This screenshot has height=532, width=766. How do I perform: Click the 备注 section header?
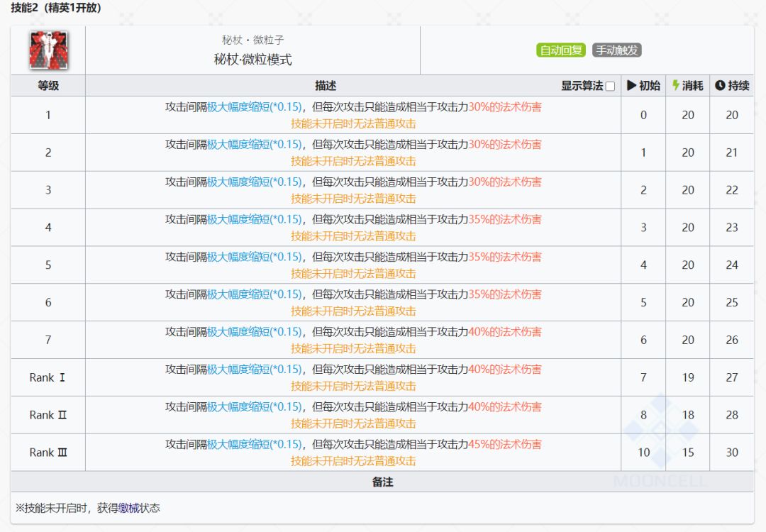coord(382,482)
